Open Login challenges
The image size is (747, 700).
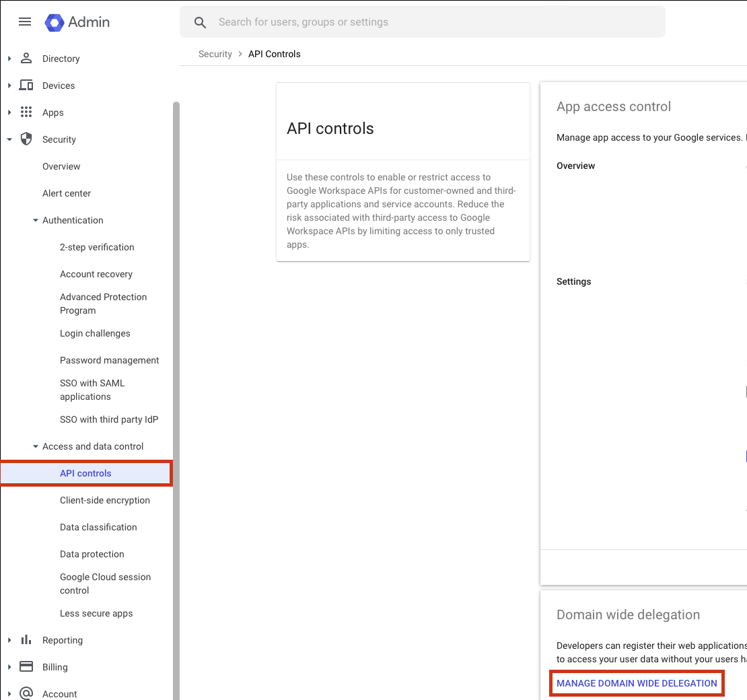95,334
